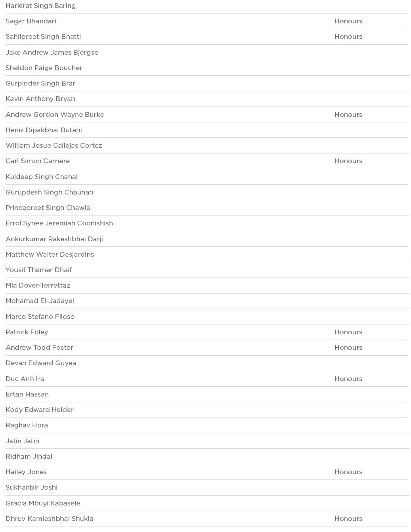Click on Sheldon Paige Boucher

point(44,68)
